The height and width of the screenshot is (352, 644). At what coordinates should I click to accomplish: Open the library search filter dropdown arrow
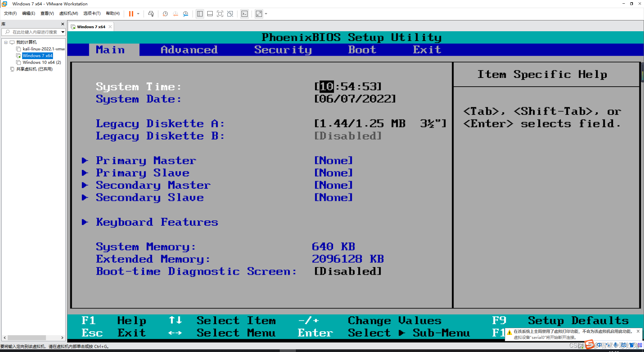coord(63,32)
